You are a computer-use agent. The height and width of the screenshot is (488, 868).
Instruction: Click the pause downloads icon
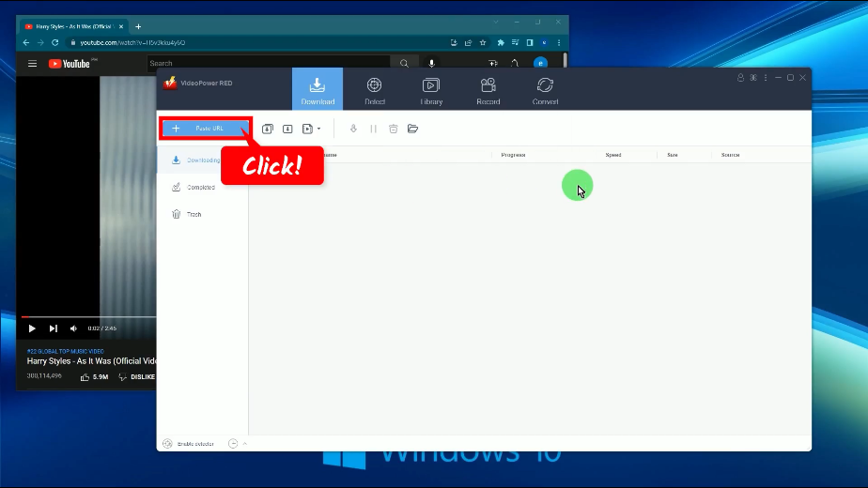coord(373,129)
